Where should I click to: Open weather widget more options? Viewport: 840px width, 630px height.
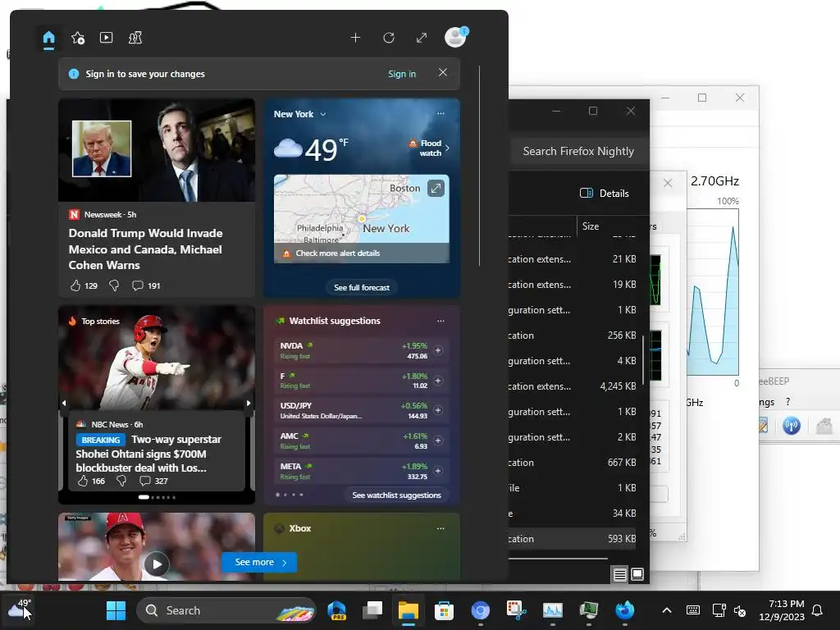(441, 113)
